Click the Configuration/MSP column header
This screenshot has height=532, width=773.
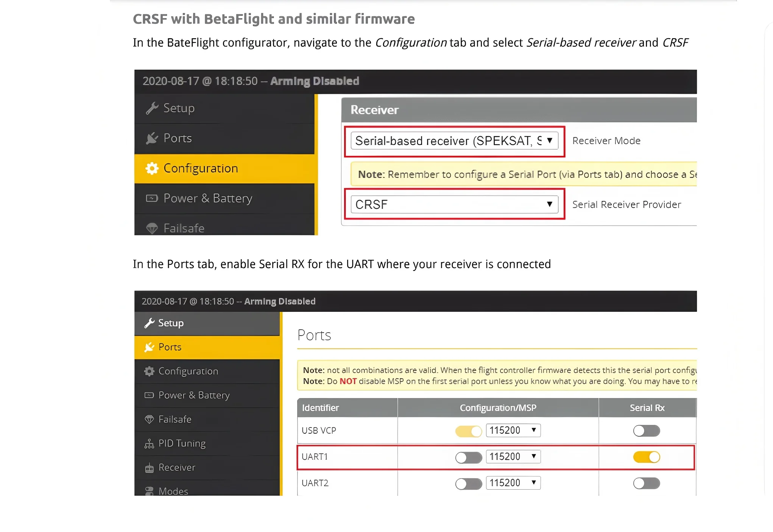[498, 408]
